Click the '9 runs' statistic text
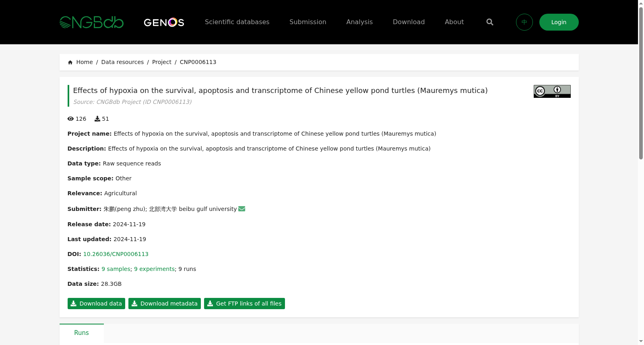The height and width of the screenshot is (345, 644). pos(187,269)
